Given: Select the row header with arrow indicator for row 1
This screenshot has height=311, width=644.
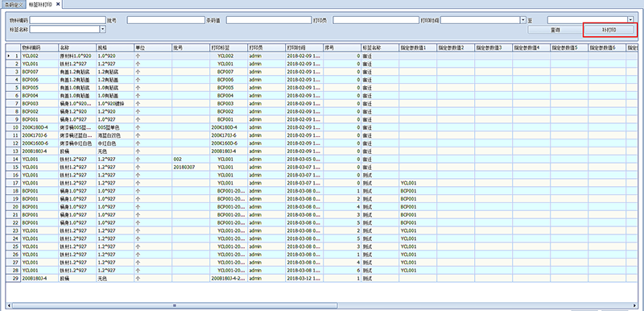Looking at the screenshot, I should 13,56.
